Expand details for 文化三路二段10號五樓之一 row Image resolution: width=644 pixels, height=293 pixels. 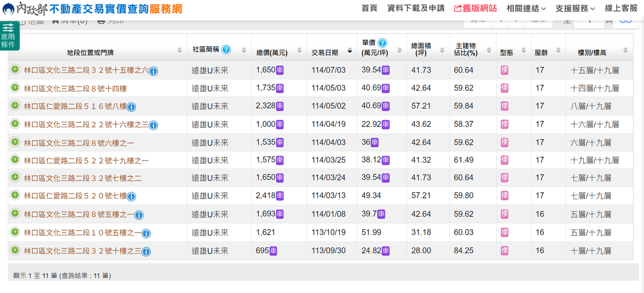coord(15,232)
